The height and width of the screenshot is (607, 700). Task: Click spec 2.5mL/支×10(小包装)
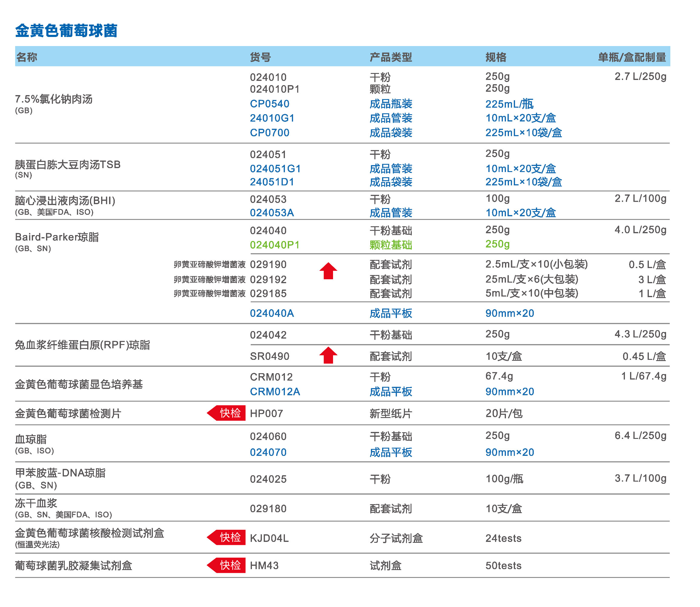coord(537,264)
